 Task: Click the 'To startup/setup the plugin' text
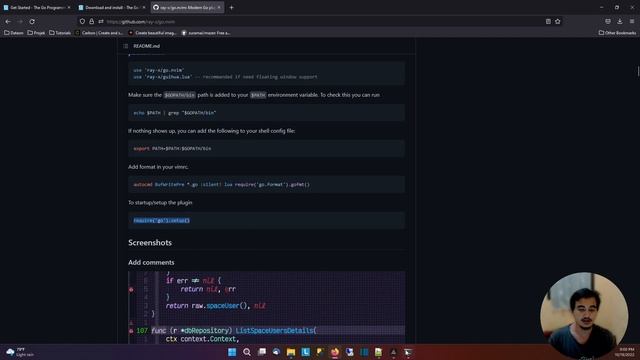[160, 202]
